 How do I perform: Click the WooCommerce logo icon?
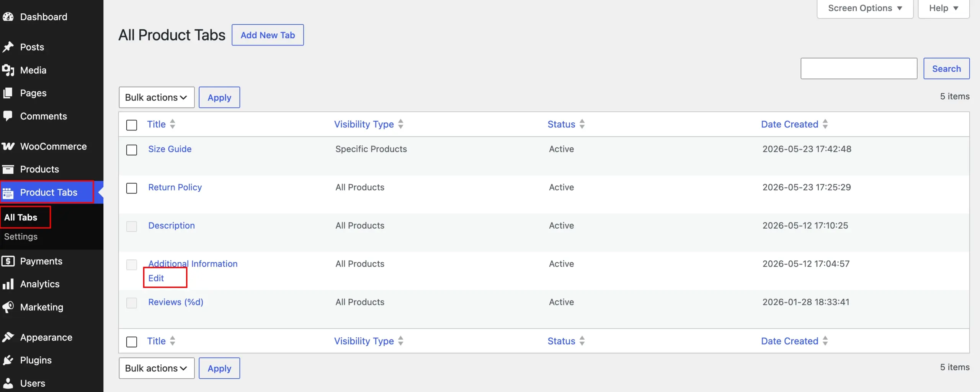coord(8,146)
